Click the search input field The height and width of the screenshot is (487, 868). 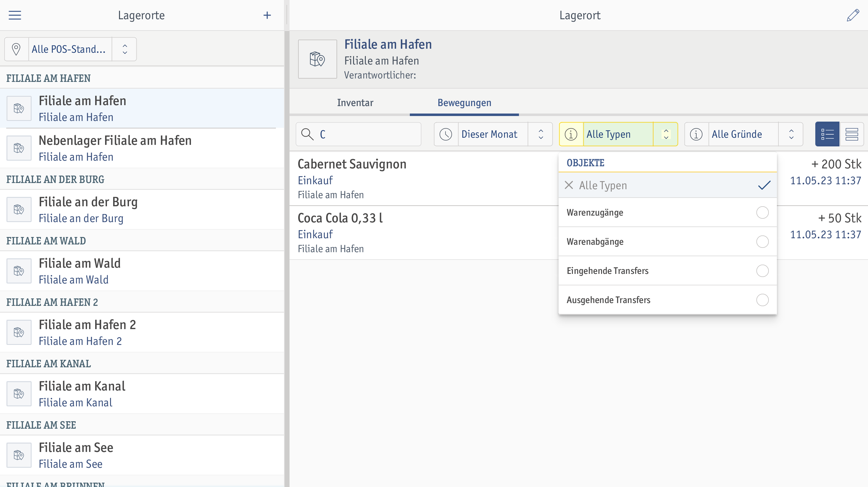[358, 134]
